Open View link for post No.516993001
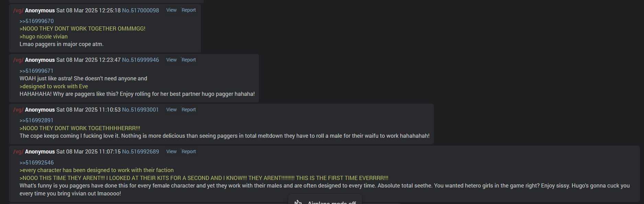Screen dimensions: 644x204 (171, 110)
